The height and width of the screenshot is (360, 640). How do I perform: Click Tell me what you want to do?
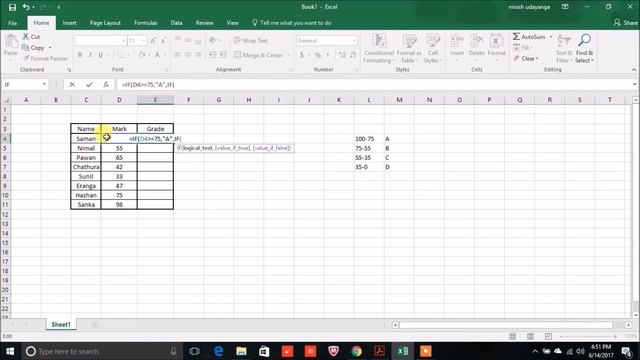click(291, 23)
